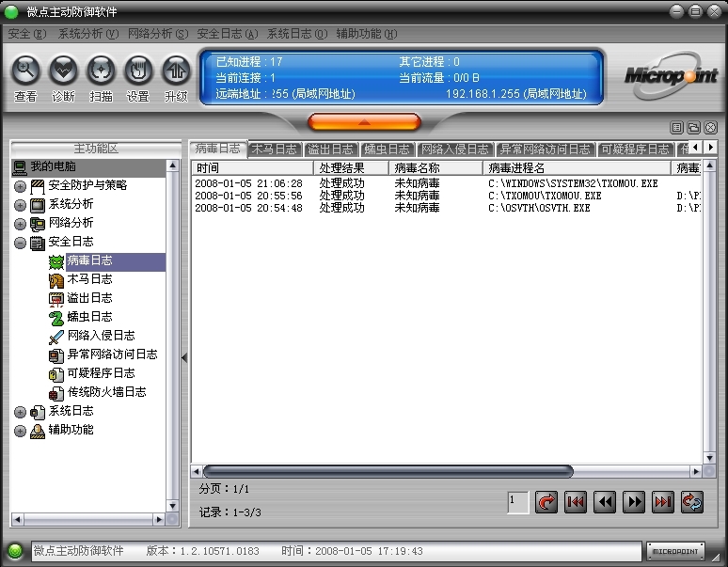Switch to the 溢出日志 tab
This screenshot has height=567, width=728.
pyautogui.click(x=331, y=150)
